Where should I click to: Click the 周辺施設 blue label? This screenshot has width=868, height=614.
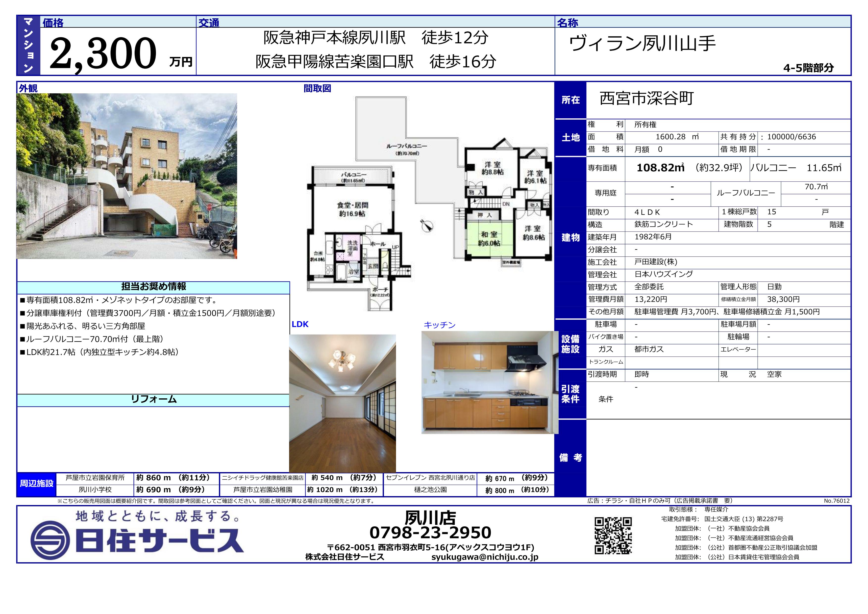[x=37, y=484]
